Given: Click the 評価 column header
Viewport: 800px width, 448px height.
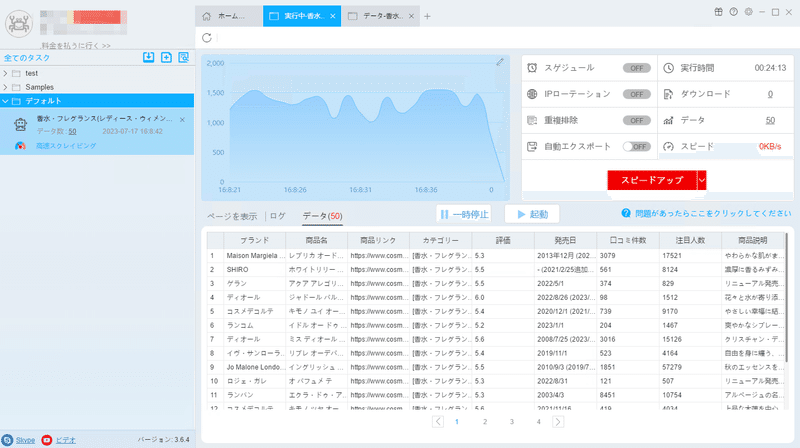Looking at the screenshot, I should 503,240.
